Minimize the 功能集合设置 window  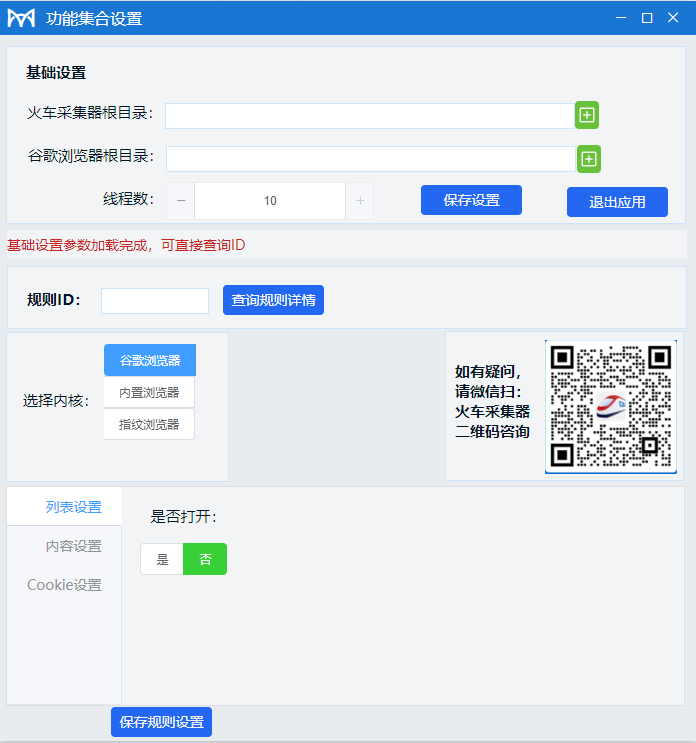pos(621,18)
